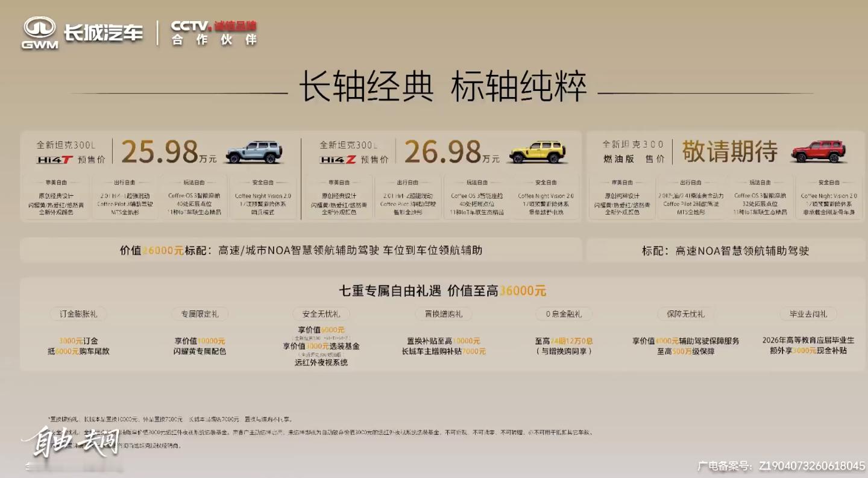Select the 安全自由 card under 燃油版
868x478 pixels.
[x=829, y=197]
